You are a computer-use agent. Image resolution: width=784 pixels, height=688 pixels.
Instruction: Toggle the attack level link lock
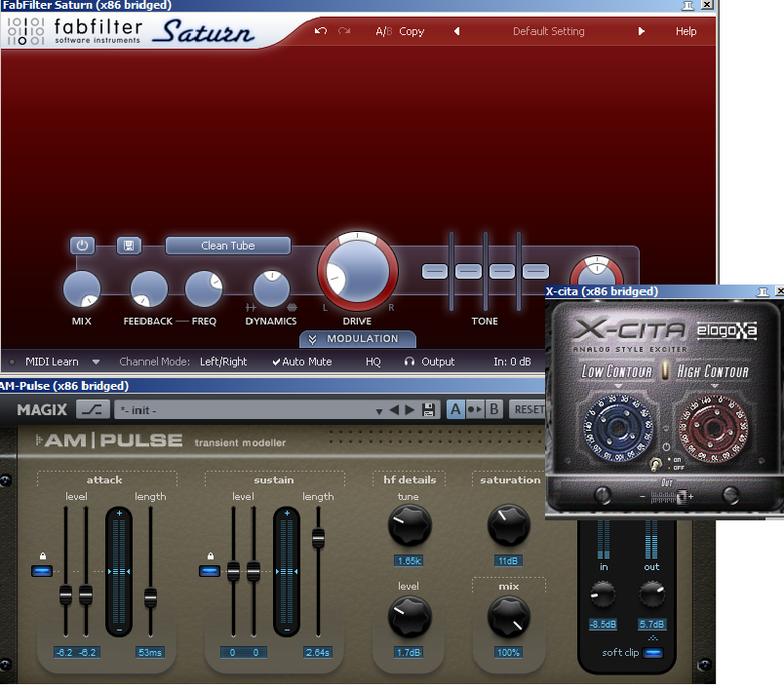click(43, 555)
